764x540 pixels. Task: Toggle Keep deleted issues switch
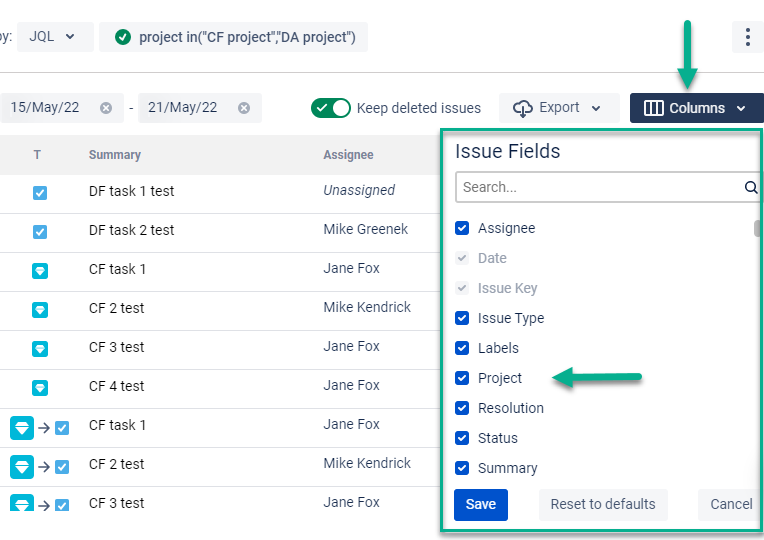tap(330, 108)
